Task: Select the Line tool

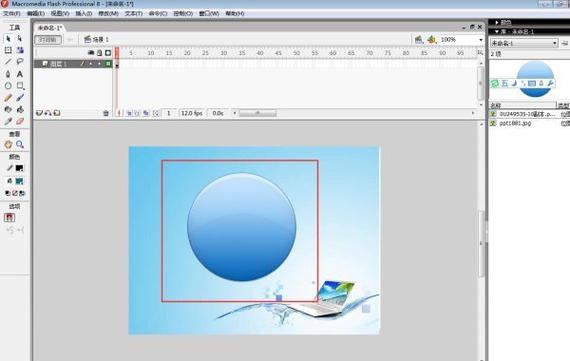Action: click(8, 62)
